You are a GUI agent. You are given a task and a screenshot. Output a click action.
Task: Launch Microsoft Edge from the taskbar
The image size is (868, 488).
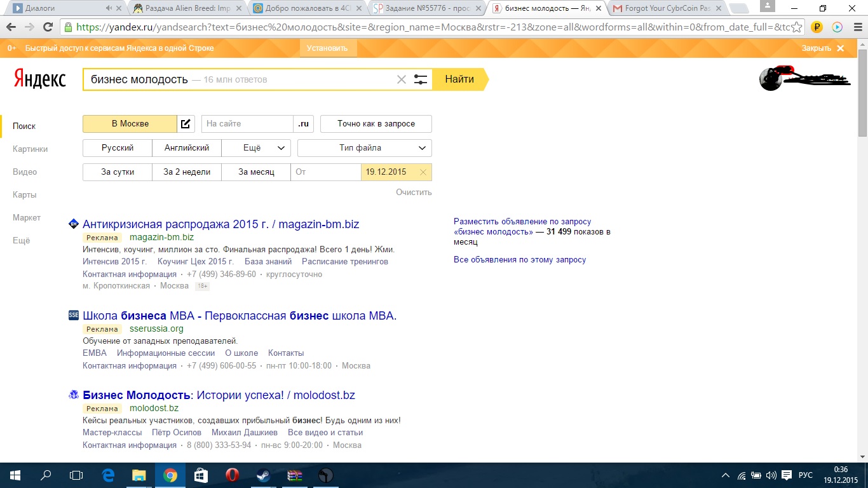click(x=108, y=475)
